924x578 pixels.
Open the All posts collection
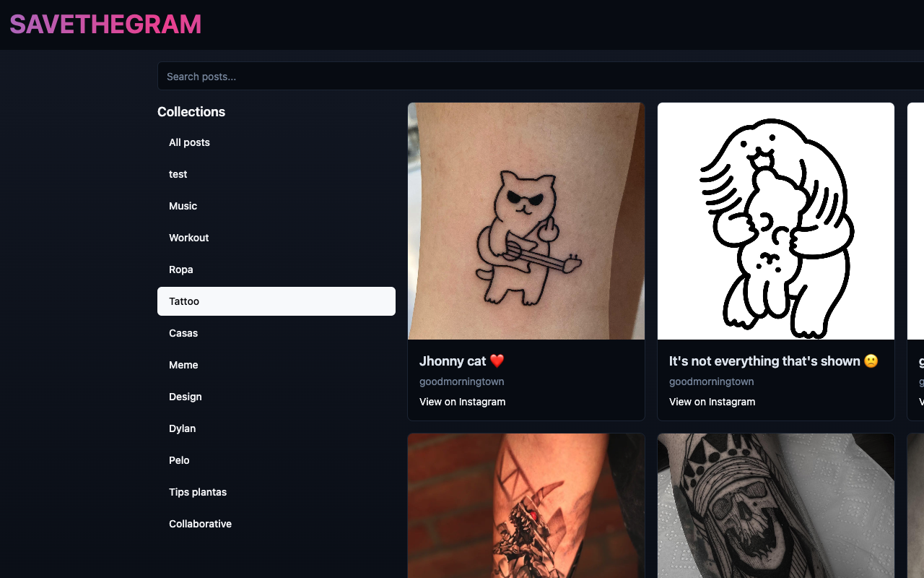point(276,142)
